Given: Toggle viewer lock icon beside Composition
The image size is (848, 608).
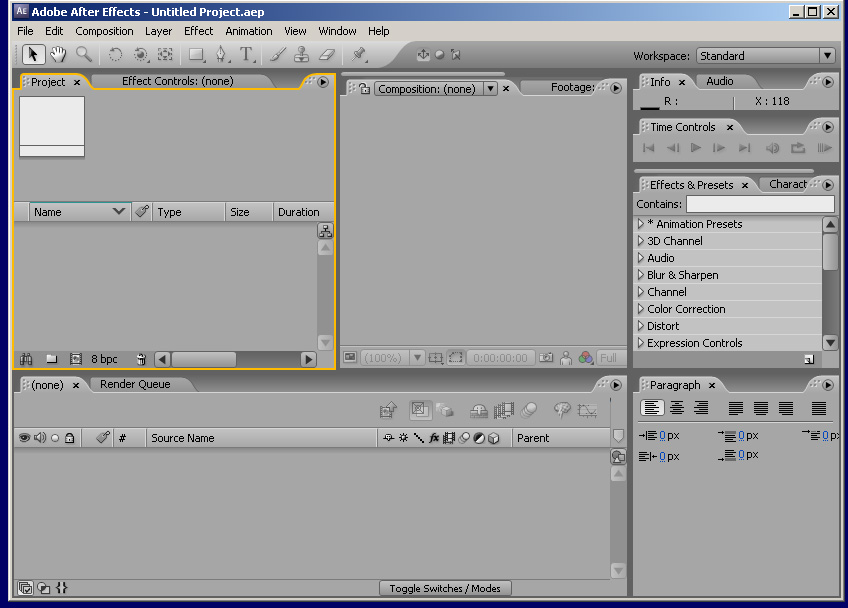Looking at the screenshot, I should click(365, 88).
